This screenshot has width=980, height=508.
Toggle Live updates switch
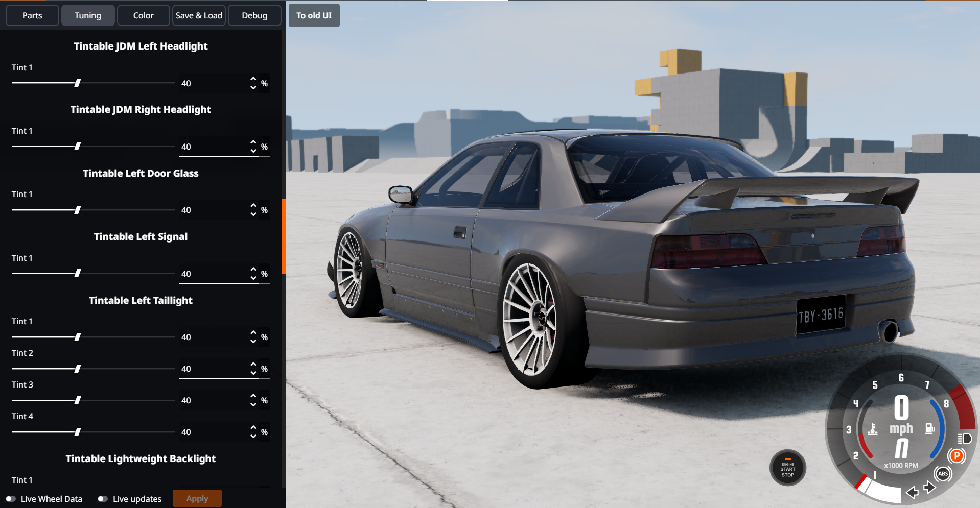[x=103, y=499]
